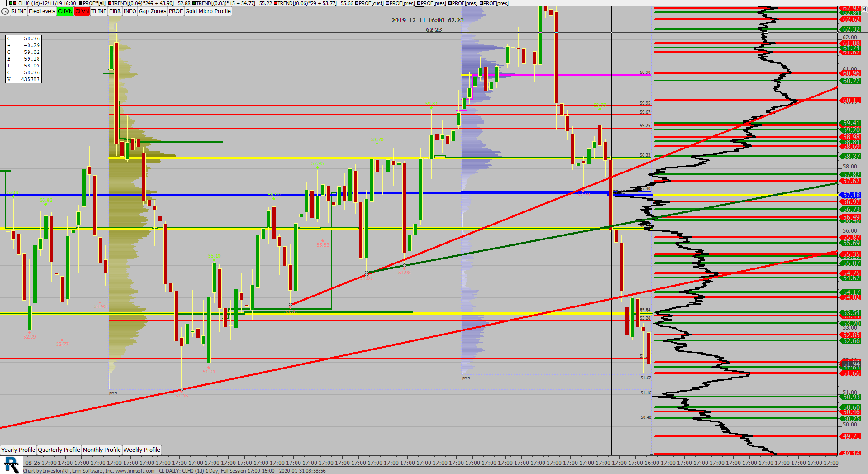Click the Gold Micro Profile button
The image size is (868, 474).
click(x=208, y=11)
